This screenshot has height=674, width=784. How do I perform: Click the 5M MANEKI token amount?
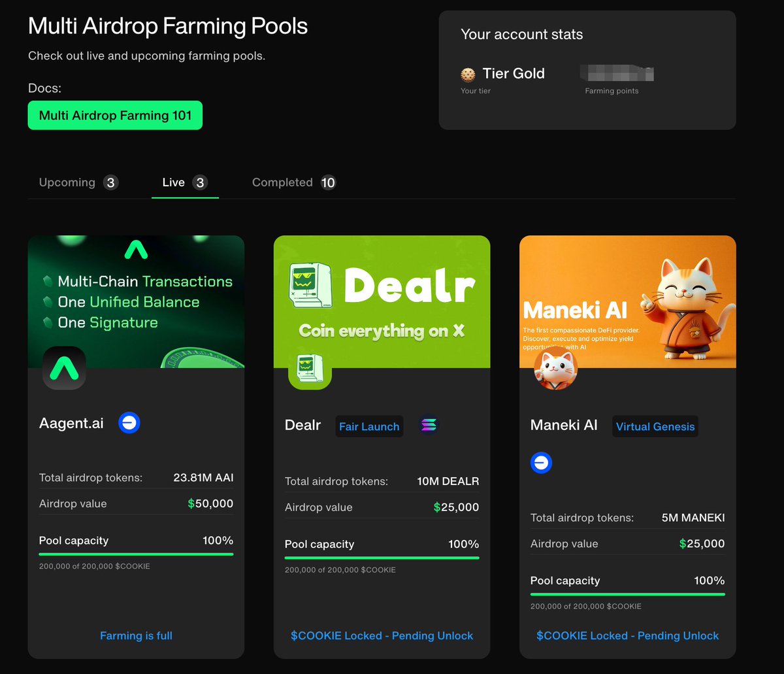693,518
